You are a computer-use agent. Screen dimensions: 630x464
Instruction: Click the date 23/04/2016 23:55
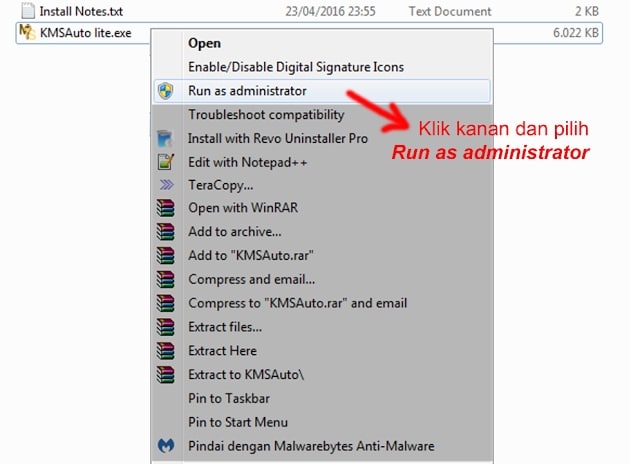(330, 11)
